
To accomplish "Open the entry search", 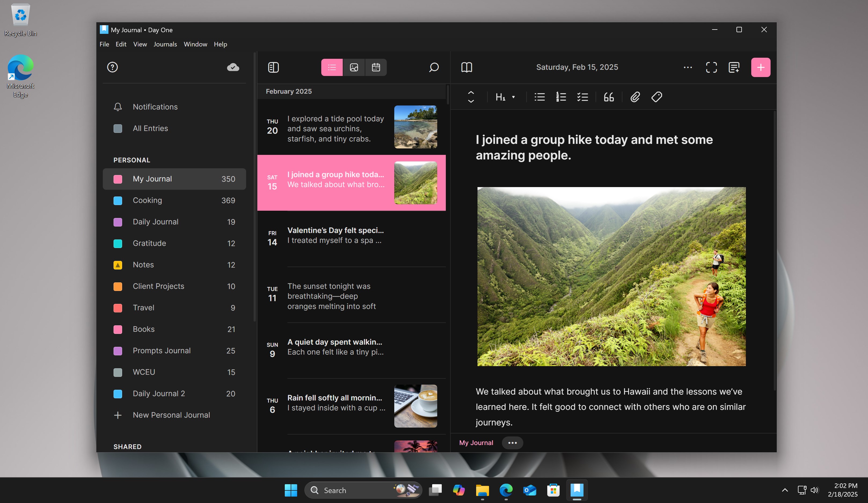I will (x=434, y=67).
